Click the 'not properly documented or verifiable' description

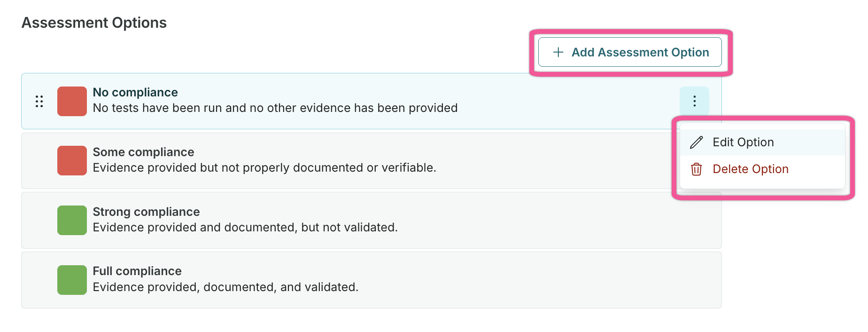click(x=264, y=168)
